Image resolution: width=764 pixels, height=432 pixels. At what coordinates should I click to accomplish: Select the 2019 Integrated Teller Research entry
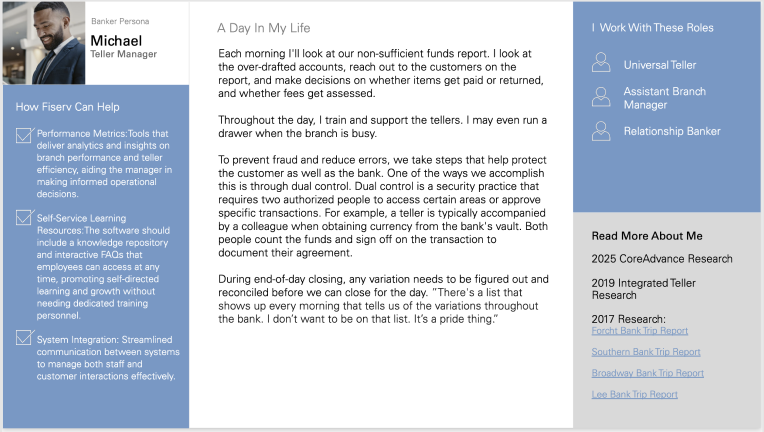(644, 289)
